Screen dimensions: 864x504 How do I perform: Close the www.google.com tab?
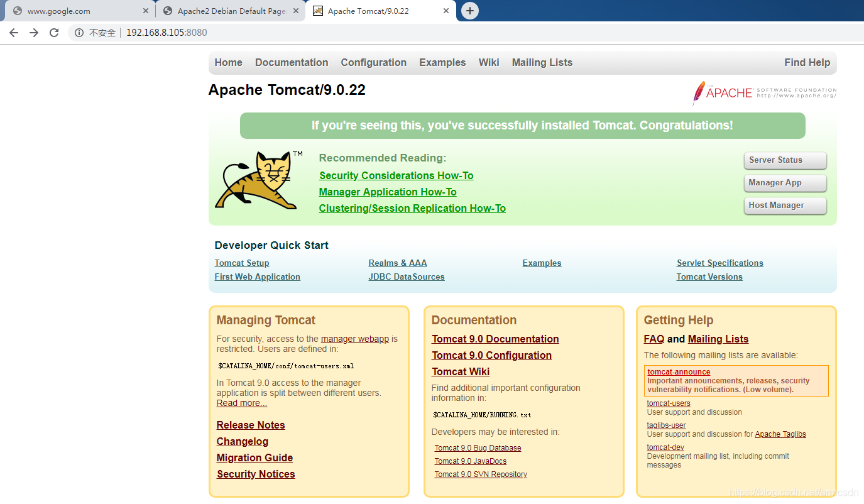click(146, 11)
